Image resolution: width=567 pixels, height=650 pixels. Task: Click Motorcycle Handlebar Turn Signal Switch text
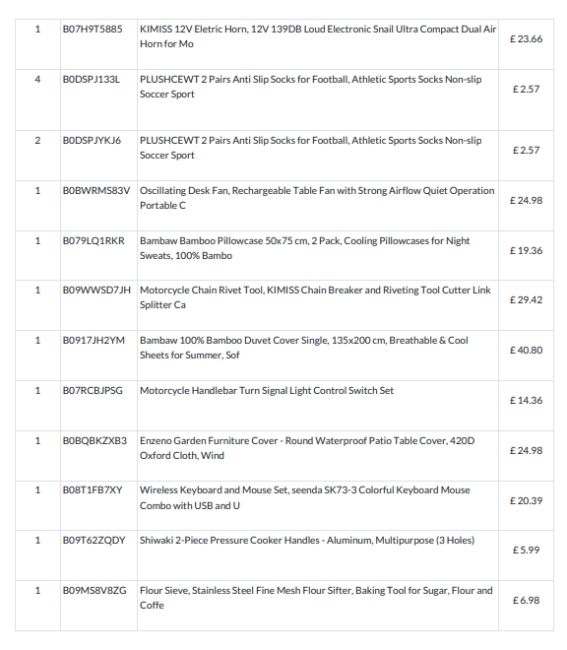(267, 390)
